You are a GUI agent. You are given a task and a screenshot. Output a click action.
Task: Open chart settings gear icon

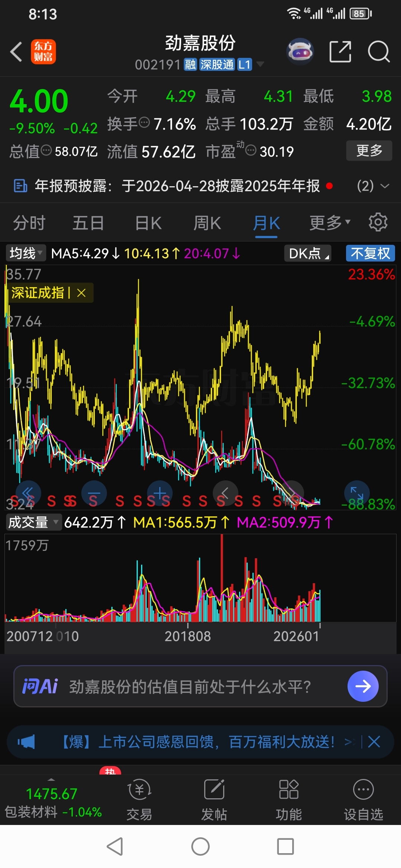point(378,222)
